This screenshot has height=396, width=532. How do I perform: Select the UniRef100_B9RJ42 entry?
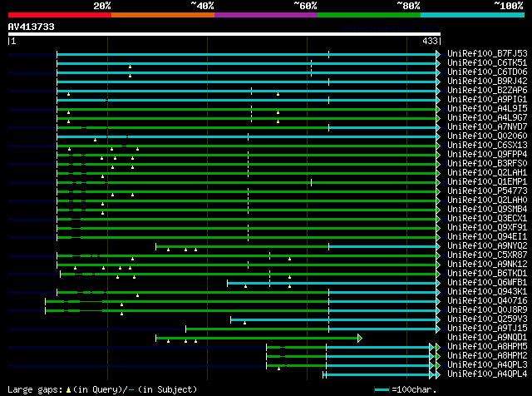click(x=487, y=82)
